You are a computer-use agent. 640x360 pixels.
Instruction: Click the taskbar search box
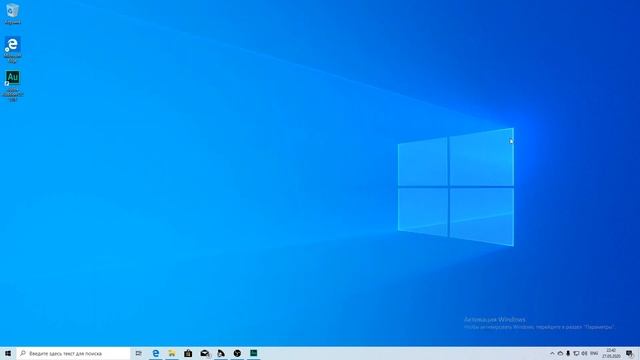pyautogui.click(x=73, y=353)
